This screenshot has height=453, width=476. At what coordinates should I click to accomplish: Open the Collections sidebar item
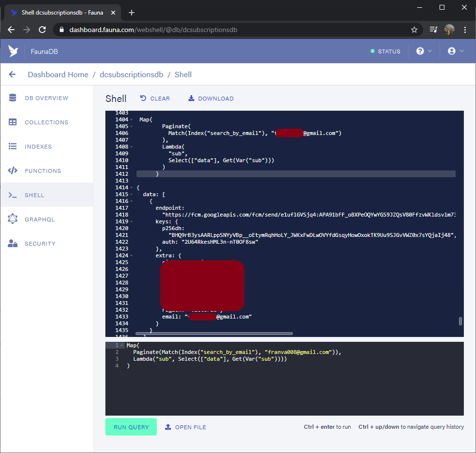[x=46, y=122]
